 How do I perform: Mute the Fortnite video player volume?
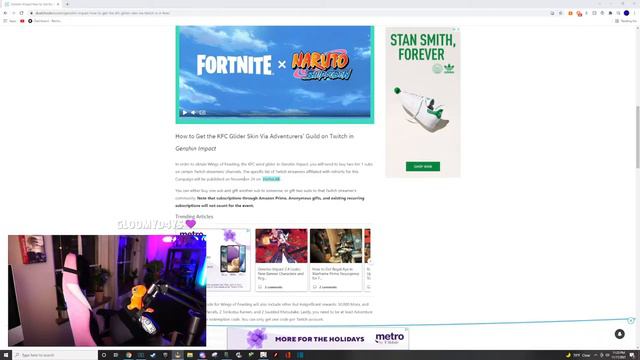(193, 112)
